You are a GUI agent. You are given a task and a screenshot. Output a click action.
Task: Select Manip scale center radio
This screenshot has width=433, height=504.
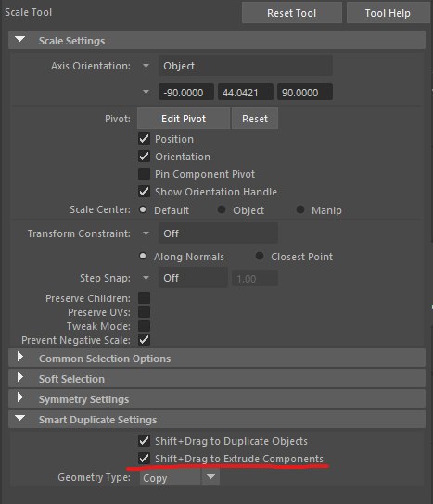click(x=300, y=210)
